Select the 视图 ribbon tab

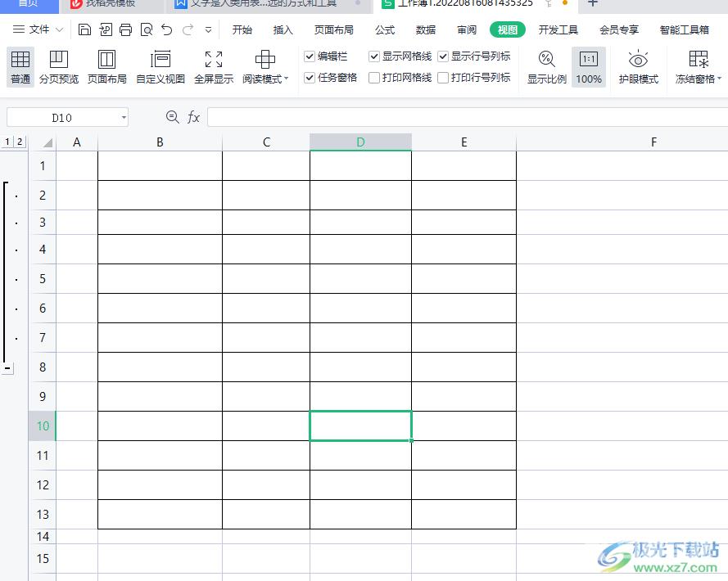pyautogui.click(x=508, y=30)
